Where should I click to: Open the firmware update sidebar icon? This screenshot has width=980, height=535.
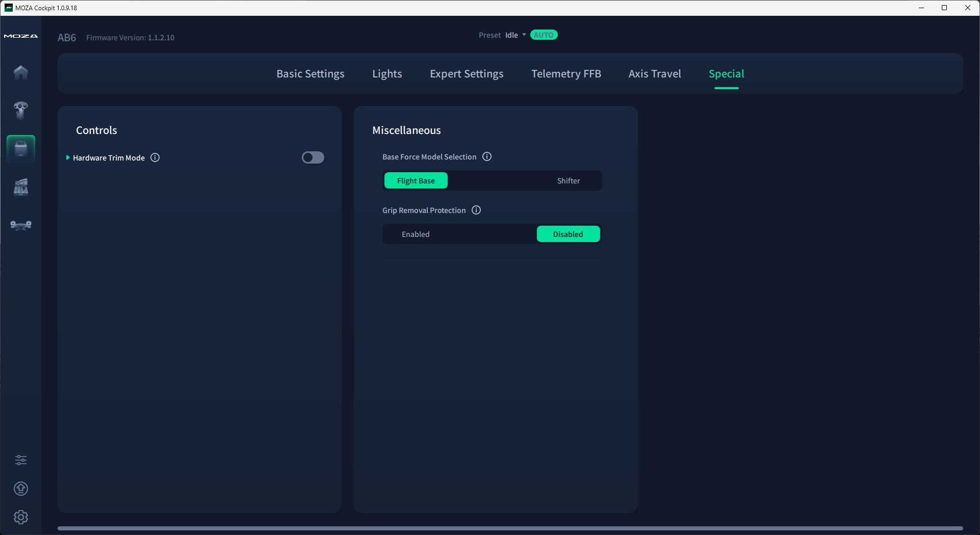21,489
